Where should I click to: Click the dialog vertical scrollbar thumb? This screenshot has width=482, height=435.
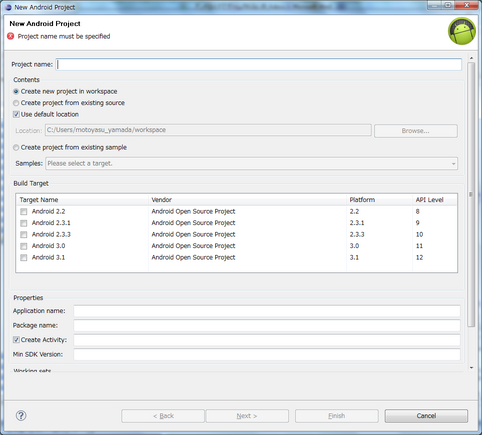(471, 194)
